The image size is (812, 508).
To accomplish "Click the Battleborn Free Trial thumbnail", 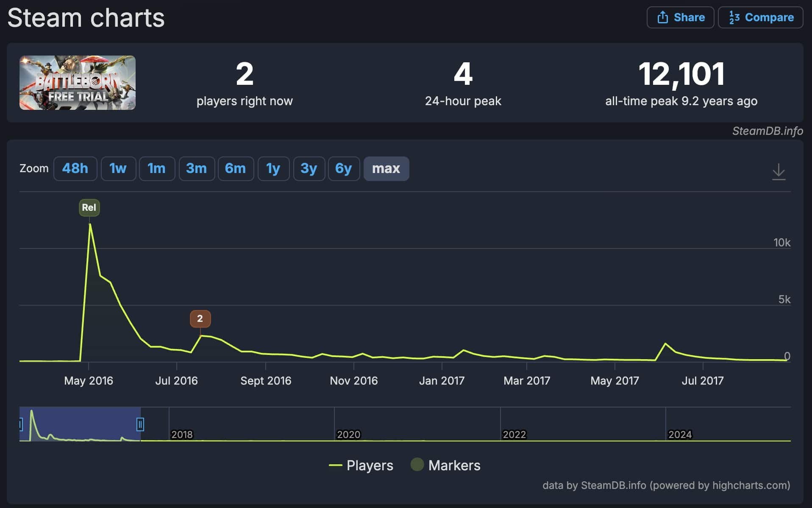I will coord(78,83).
